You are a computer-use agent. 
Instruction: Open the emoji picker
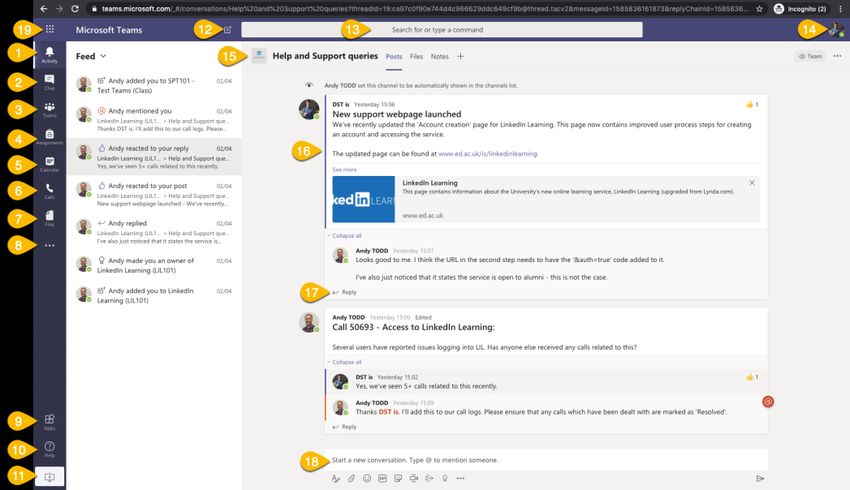367,479
